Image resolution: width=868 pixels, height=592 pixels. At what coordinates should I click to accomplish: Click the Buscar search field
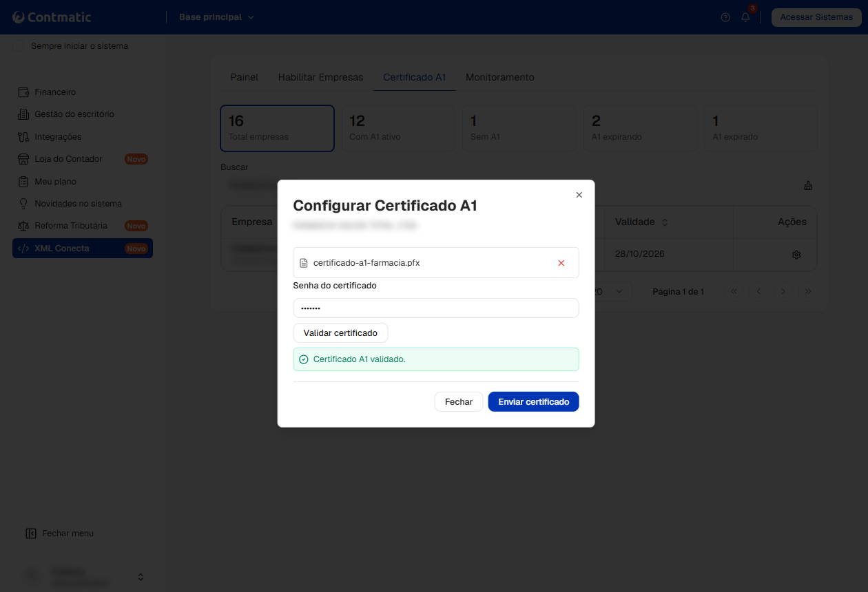[x=507, y=186]
